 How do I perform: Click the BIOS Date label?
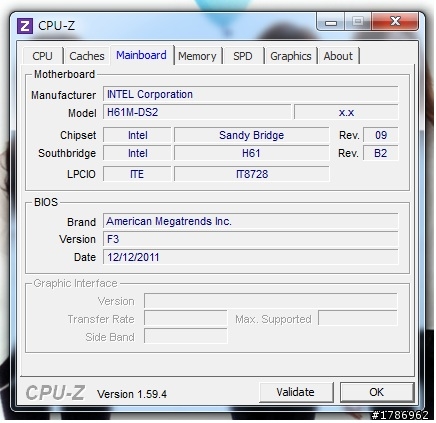coord(85,257)
